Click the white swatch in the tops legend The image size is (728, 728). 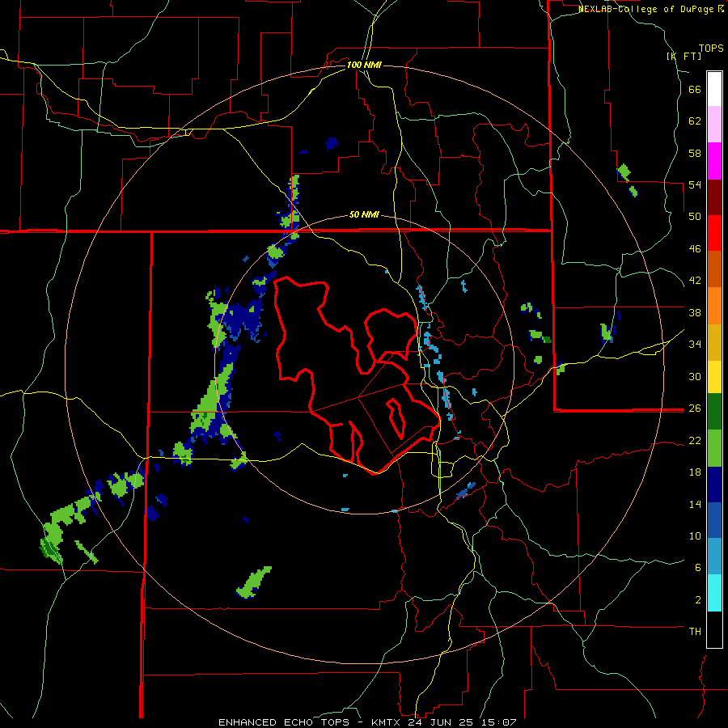pos(714,89)
